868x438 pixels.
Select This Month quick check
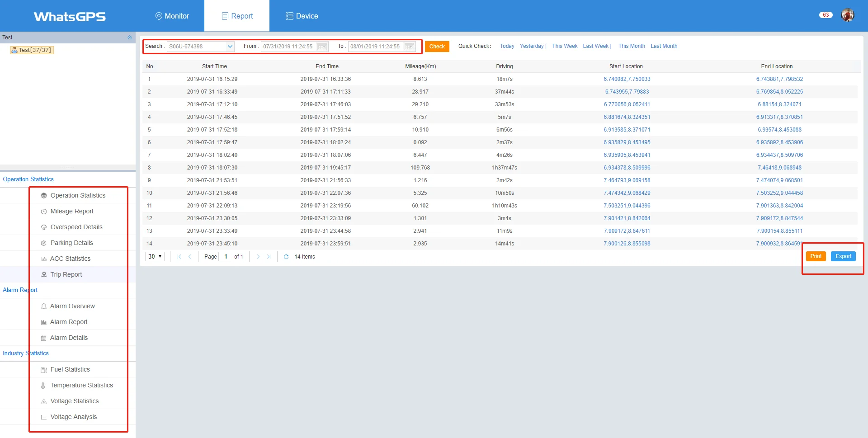coord(632,46)
